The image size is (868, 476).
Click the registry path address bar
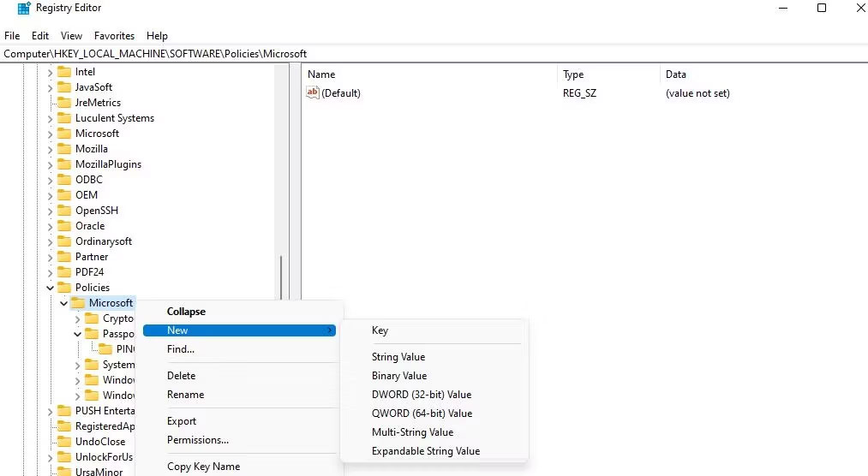point(428,54)
